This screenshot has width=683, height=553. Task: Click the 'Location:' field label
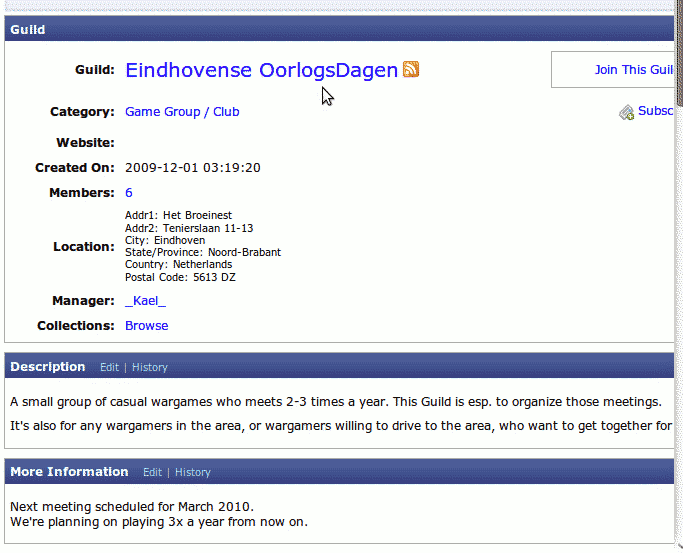click(84, 246)
